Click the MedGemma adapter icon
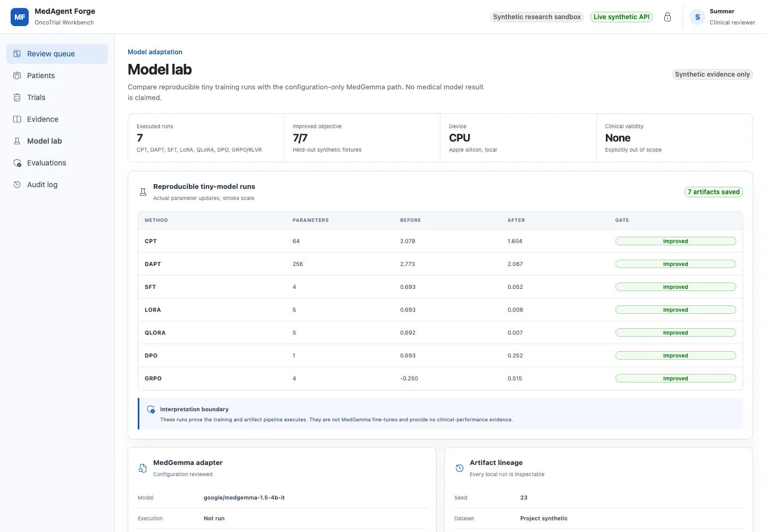The image size is (766, 532). coord(143,468)
